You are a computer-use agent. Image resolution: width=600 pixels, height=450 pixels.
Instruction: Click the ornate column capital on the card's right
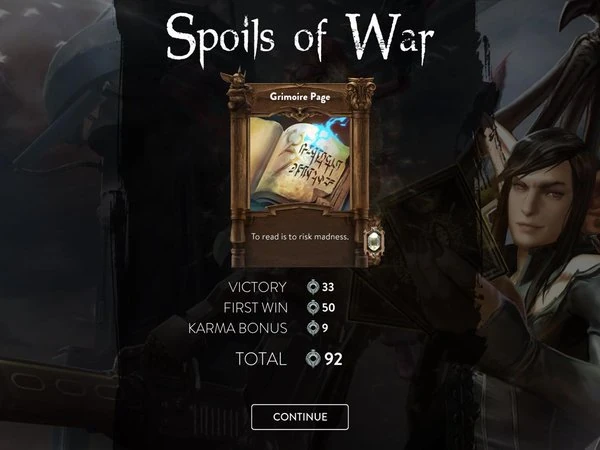(x=360, y=94)
